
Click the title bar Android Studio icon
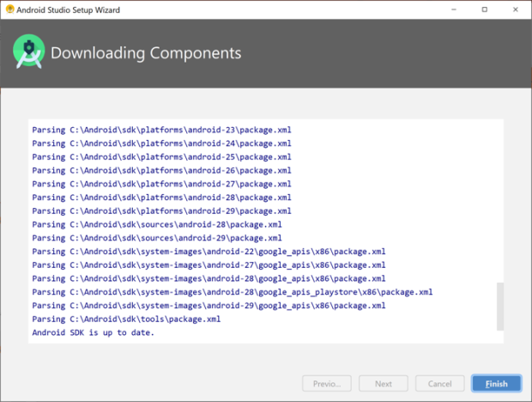click(x=10, y=9)
